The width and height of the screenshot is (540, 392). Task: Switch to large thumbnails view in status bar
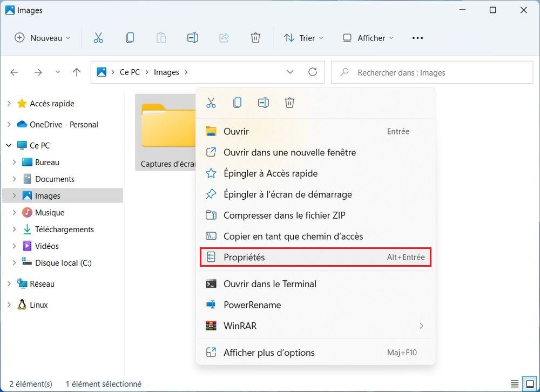530,383
